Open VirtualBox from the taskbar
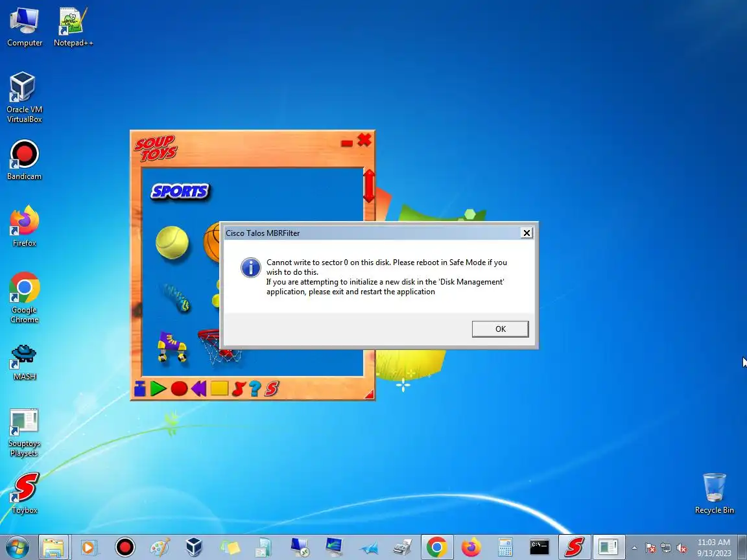This screenshot has height=560, width=747. pos(194,547)
